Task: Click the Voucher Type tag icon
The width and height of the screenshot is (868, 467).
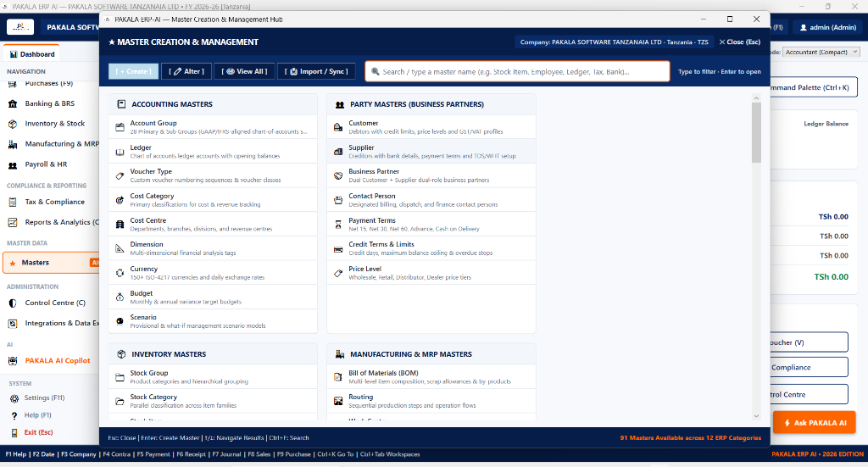Action: [120, 176]
